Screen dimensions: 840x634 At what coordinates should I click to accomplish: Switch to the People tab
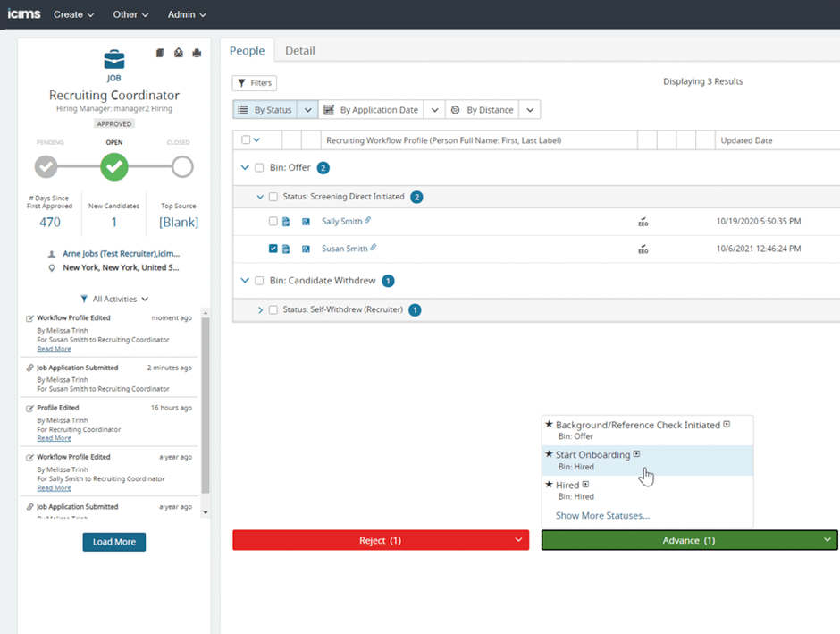point(247,50)
